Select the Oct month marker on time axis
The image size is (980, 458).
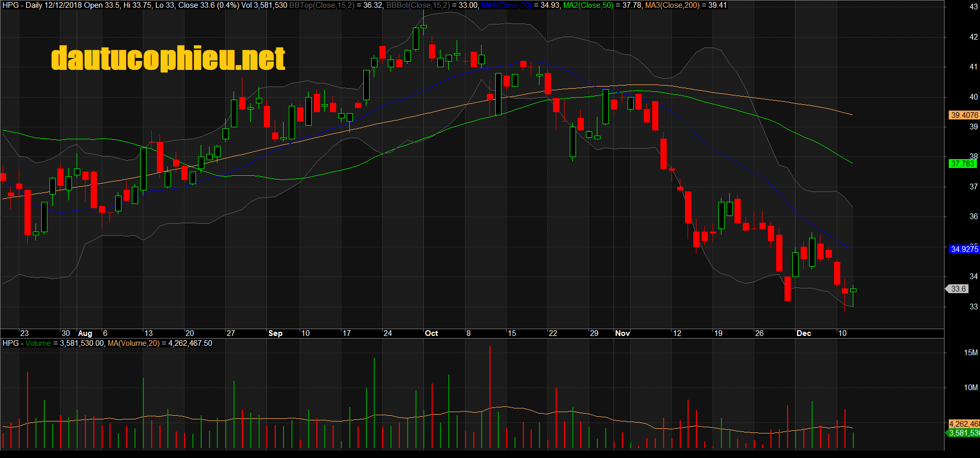pyautogui.click(x=431, y=333)
